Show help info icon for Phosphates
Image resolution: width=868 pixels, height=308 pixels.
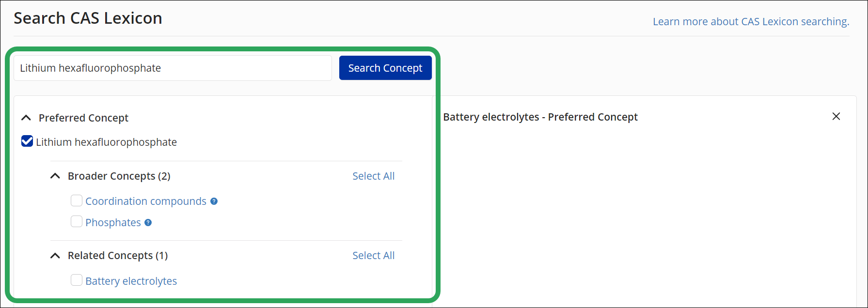(x=148, y=222)
